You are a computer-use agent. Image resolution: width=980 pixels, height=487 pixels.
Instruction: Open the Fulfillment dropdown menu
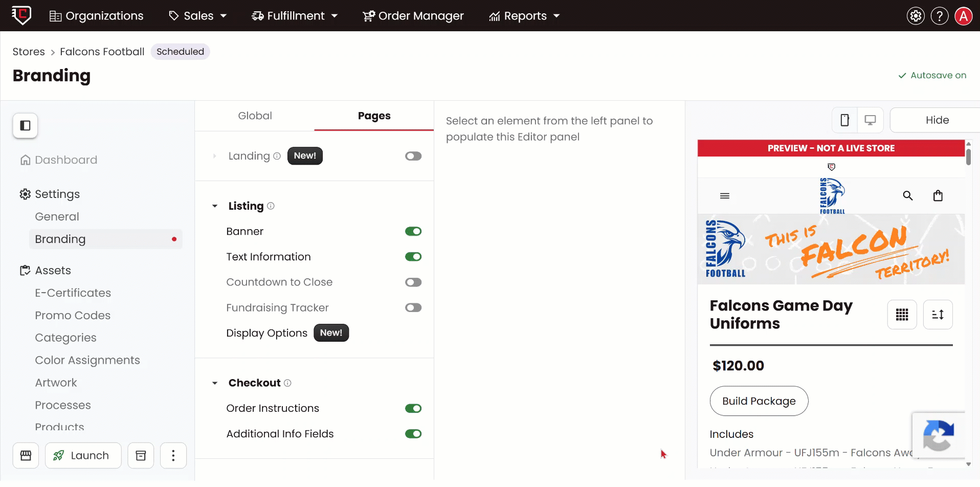coord(295,16)
